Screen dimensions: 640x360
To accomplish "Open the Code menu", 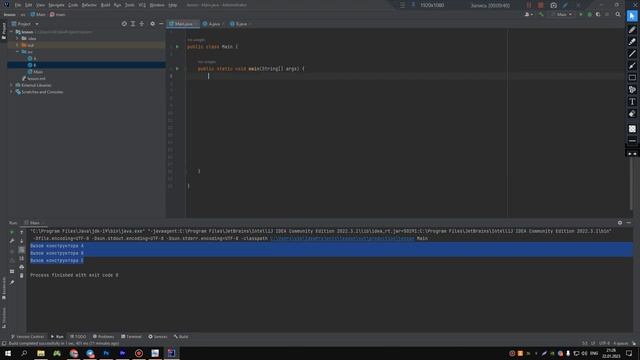I will [73, 5].
